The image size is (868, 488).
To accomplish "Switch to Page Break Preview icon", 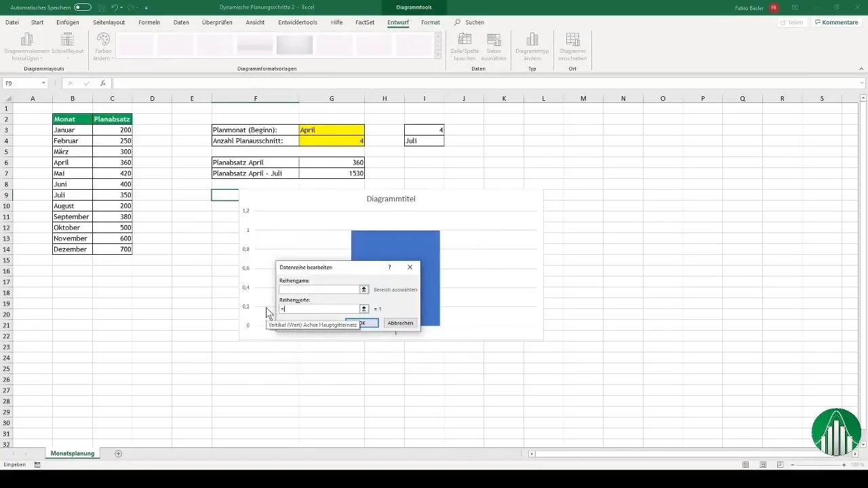I will click(x=781, y=465).
